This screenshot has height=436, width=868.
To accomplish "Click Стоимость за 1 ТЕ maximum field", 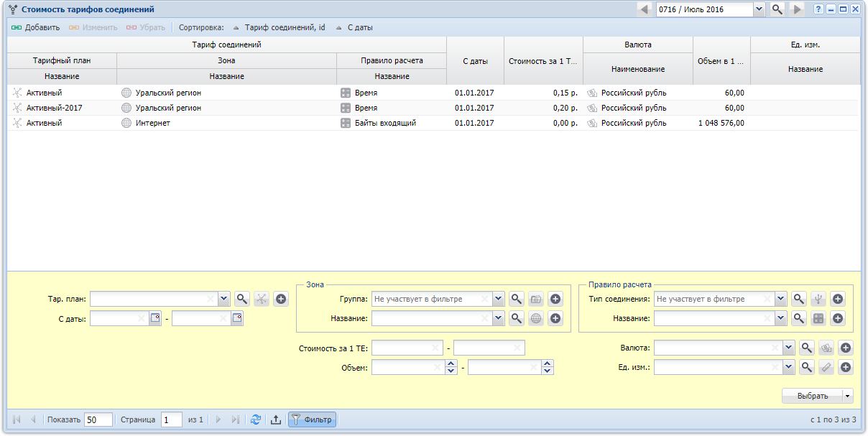I will [489, 348].
